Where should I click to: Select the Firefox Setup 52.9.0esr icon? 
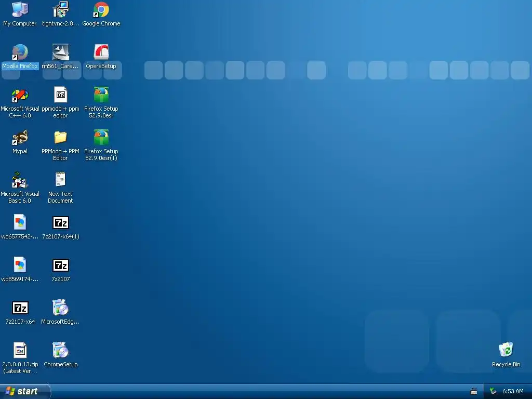pos(101,95)
